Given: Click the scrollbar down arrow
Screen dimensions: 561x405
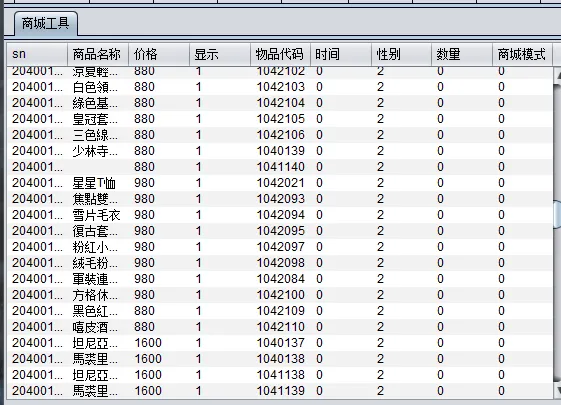Looking at the screenshot, I should (557, 390).
